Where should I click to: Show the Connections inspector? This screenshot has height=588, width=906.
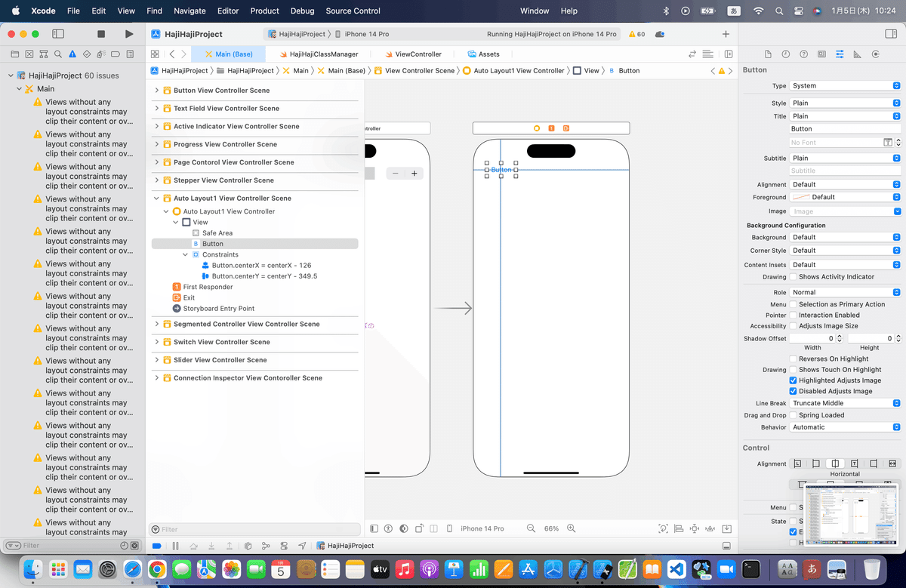(875, 54)
